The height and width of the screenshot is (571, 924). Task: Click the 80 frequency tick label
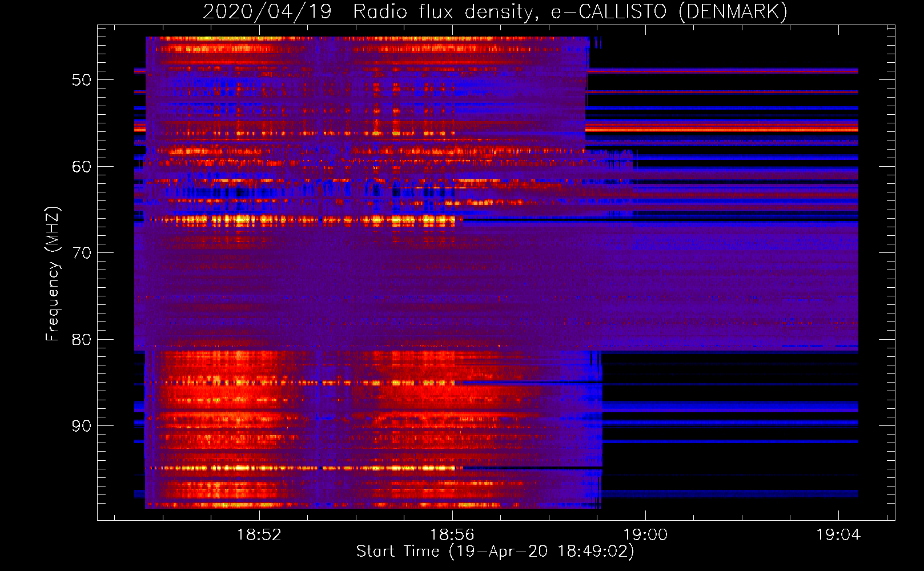pyautogui.click(x=82, y=340)
